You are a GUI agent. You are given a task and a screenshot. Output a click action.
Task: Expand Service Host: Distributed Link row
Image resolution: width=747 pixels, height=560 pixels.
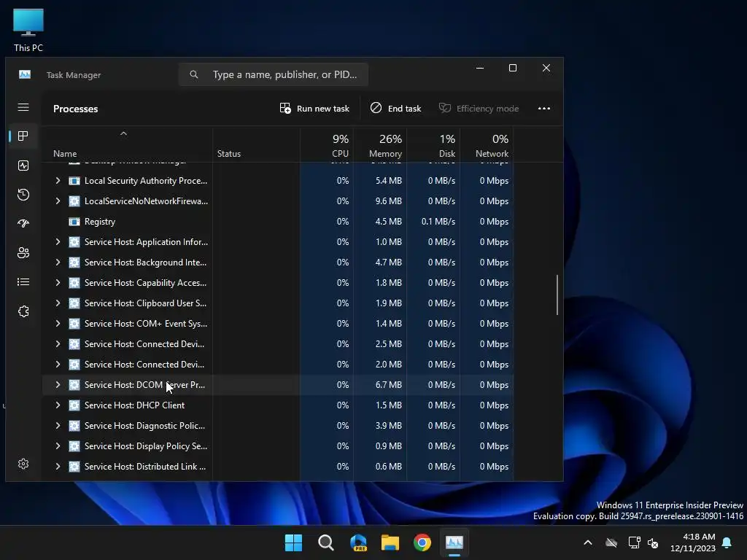tap(58, 467)
